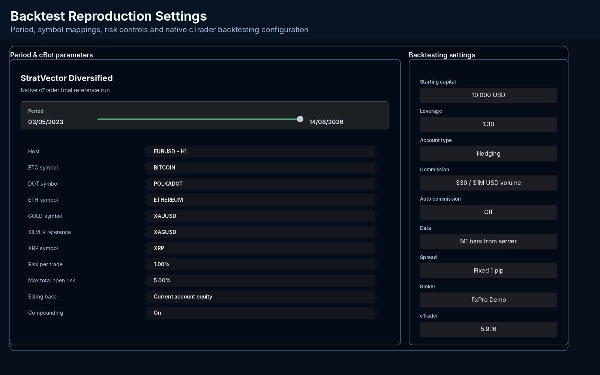This screenshot has width=600, height=375.
Task: Open the Current account equity sizing field
Action: pyautogui.click(x=260, y=297)
